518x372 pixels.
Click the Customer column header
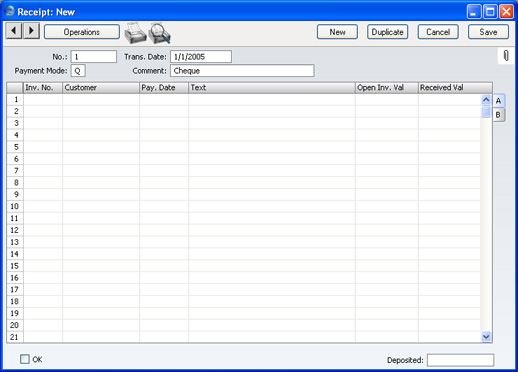pyautogui.click(x=101, y=88)
